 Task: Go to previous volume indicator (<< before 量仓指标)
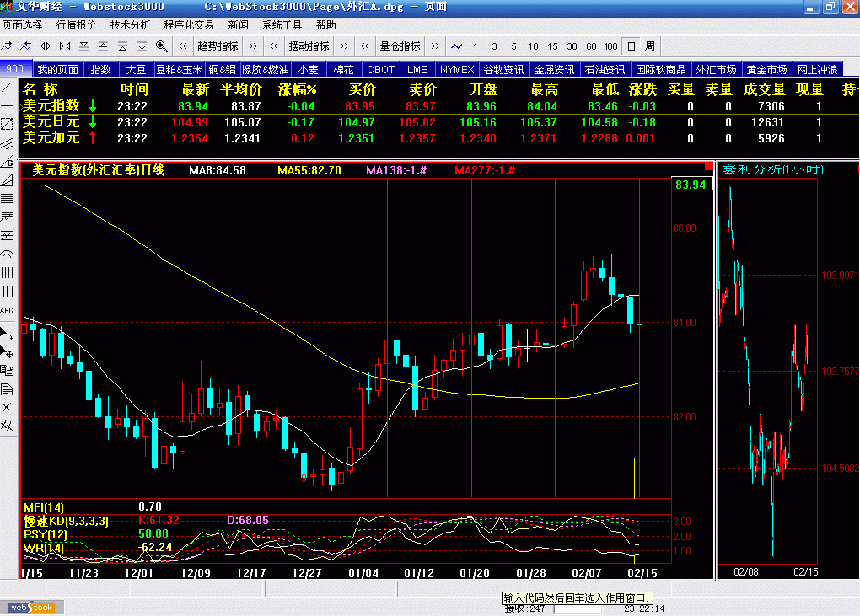click(x=365, y=46)
